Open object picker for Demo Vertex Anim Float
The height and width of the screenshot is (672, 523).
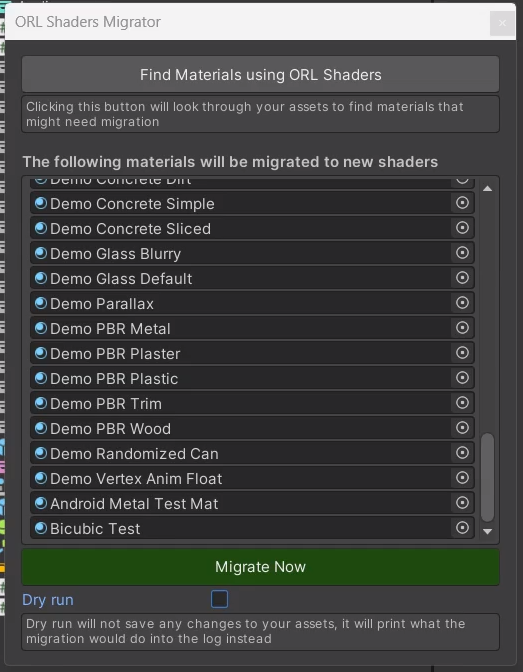point(462,477)
